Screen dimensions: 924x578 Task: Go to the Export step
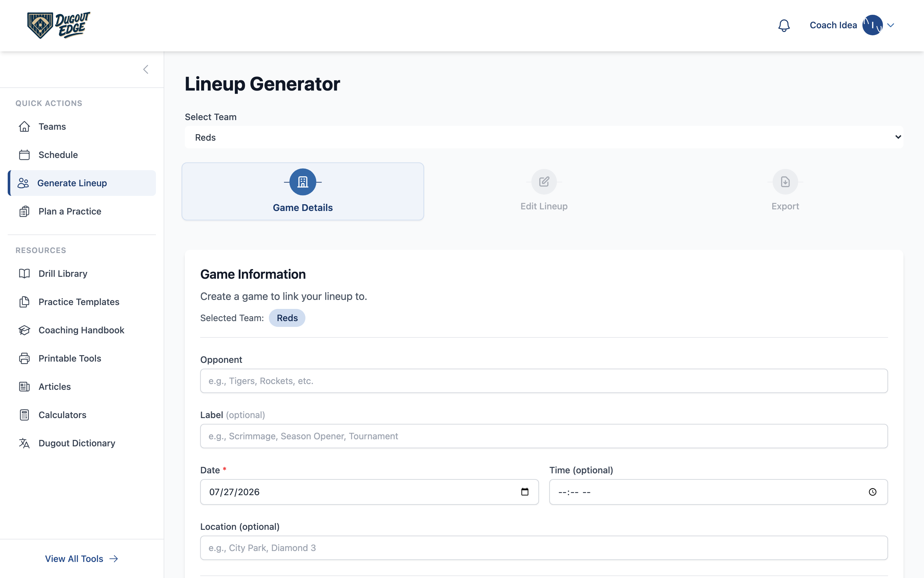point(785,191)
